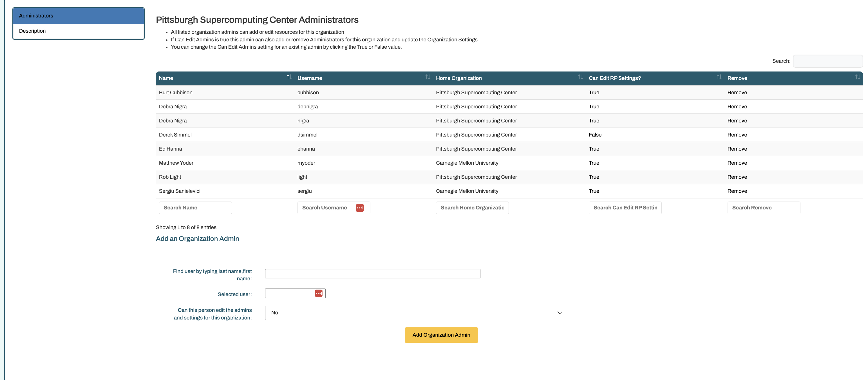The width and height of the screenshot is (868, 380).
Task: Click the Selected user input field
Action: [x=295, y=293]
